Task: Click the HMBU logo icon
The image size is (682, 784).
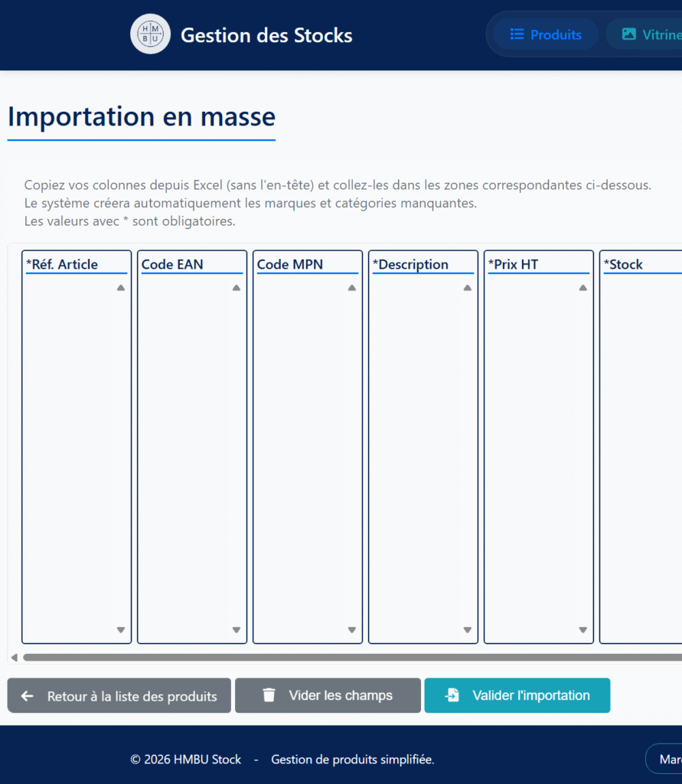Action: tap(150, 34)
